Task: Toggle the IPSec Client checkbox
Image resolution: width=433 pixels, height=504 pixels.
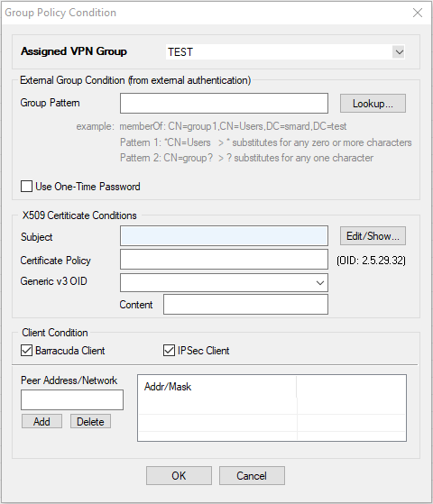Action: 169,351
